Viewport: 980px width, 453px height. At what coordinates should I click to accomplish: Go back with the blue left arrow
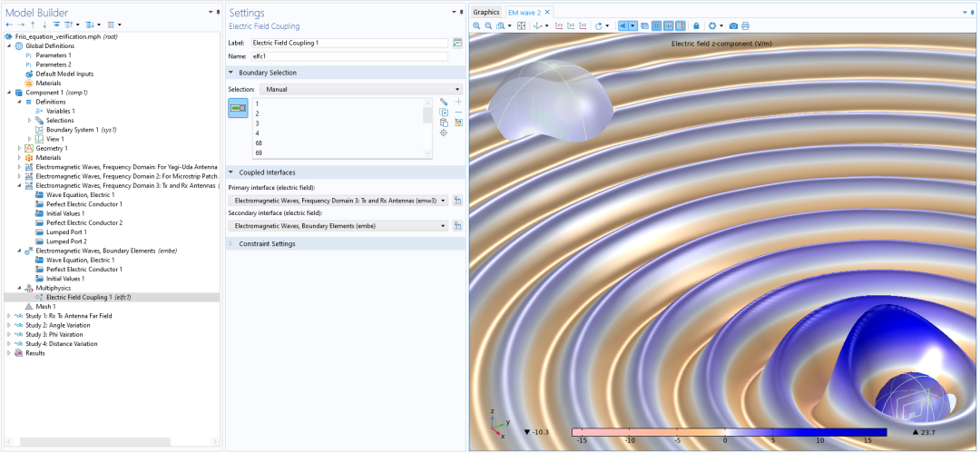coord(9,25)
